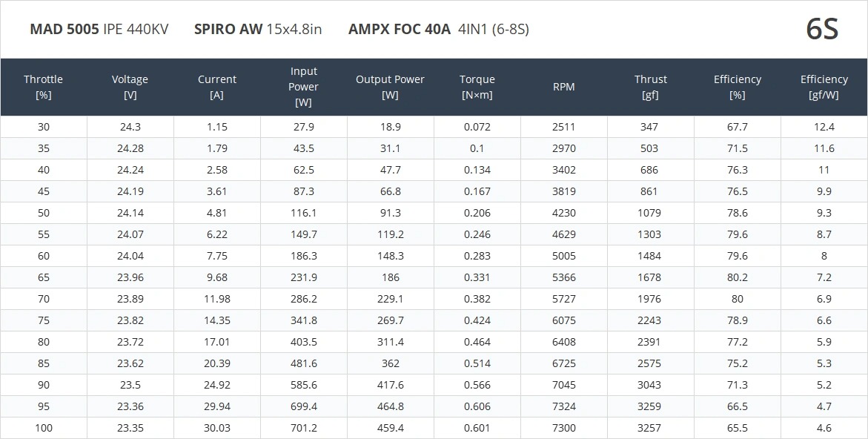
Task: Click the Input Power [W] column header
Action: (x=303, y=87)
